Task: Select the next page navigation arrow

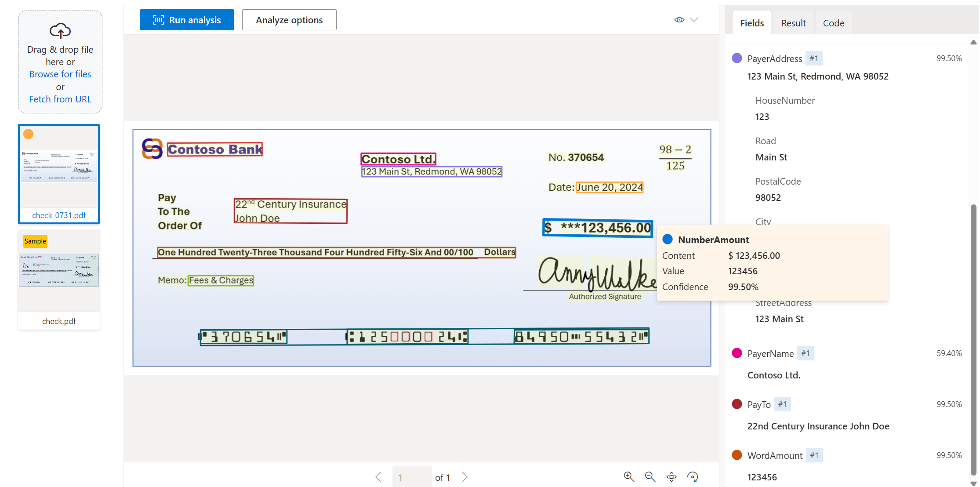Action: (467, 476)
